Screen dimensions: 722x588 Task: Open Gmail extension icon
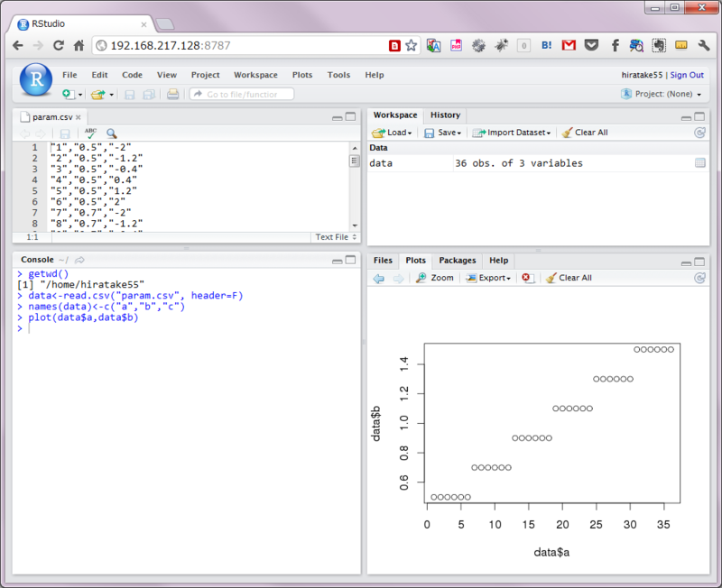[x=569, y=45]
